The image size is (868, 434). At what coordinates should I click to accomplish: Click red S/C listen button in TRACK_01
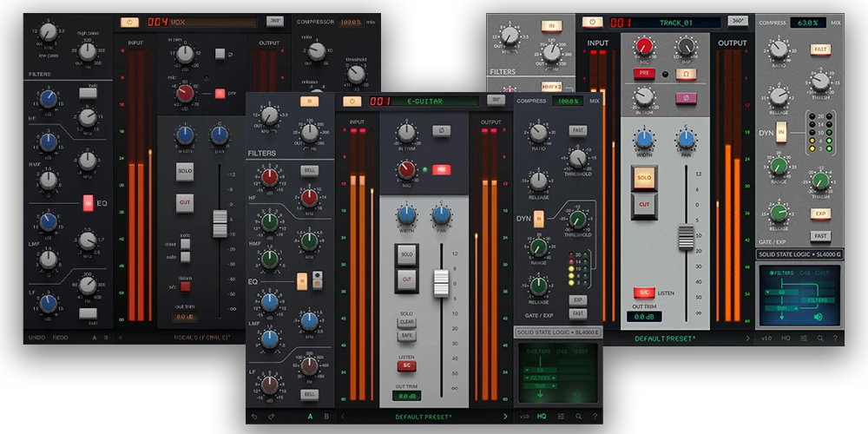[644, 293]
